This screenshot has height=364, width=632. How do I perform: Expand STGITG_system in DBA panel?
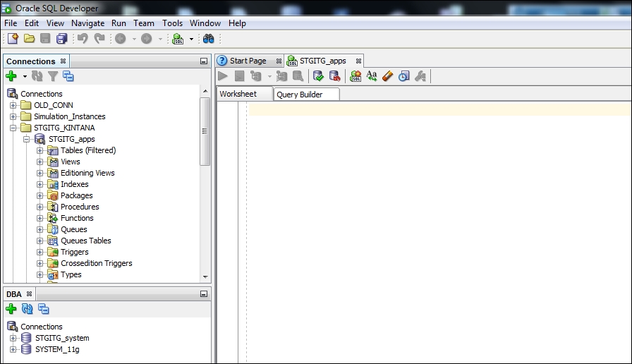coord(13,338)
